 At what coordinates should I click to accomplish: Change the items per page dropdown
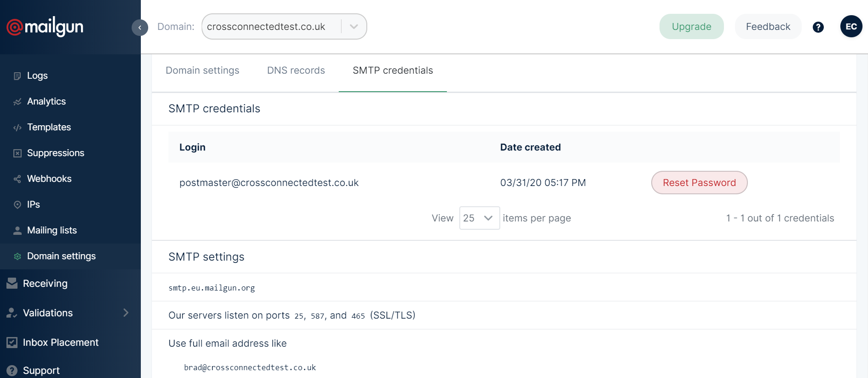479,218
